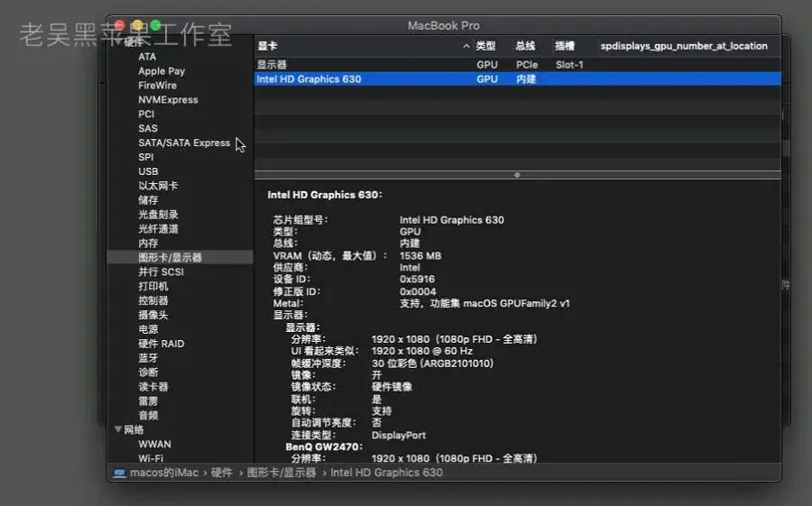Screen dimensions: 812x506
Task: Click the yellow minimize window button
Action: pyautogui.click(x=137, y=25)
